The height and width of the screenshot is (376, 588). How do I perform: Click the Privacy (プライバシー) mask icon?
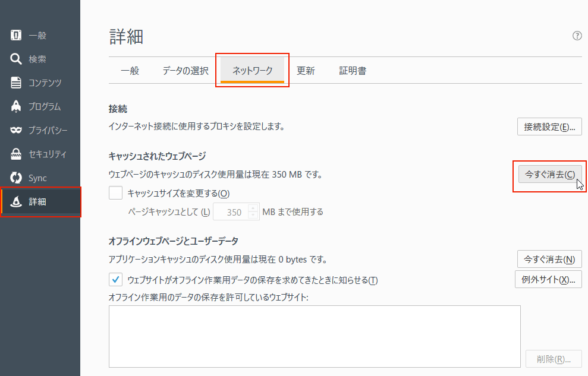[x=17, y=131]
